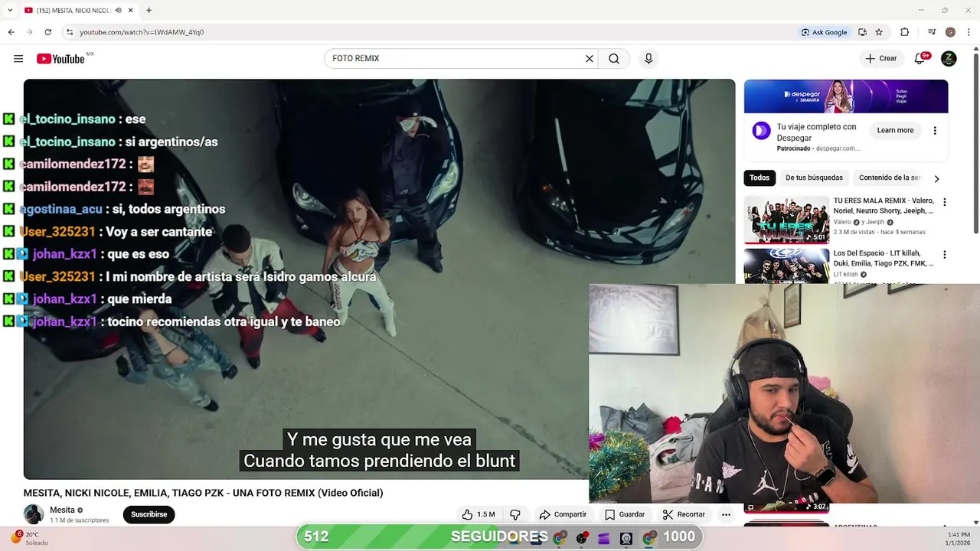Click the Recortar clip button
The height and width of the screenshot is (551, 980).
point(684,514)
